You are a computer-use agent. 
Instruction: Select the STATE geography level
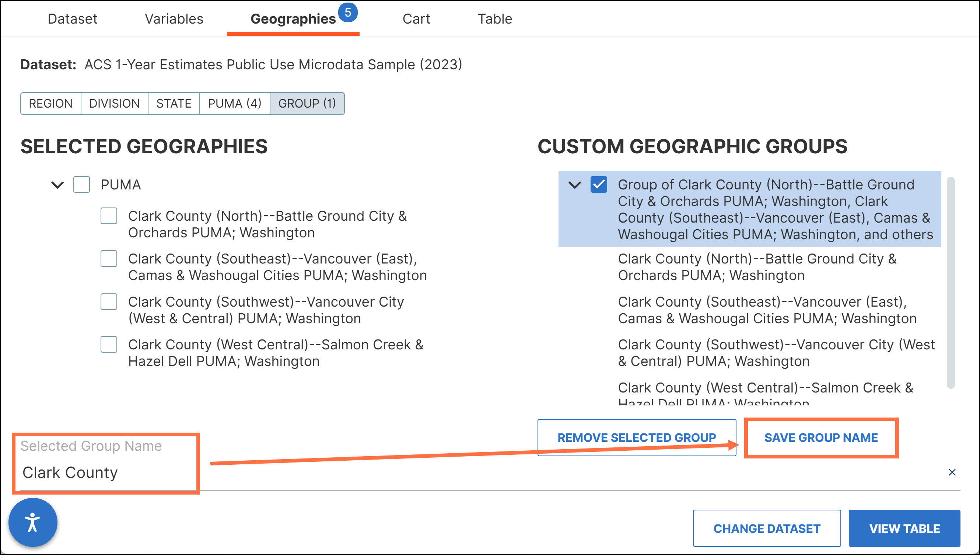click(174, 103)
